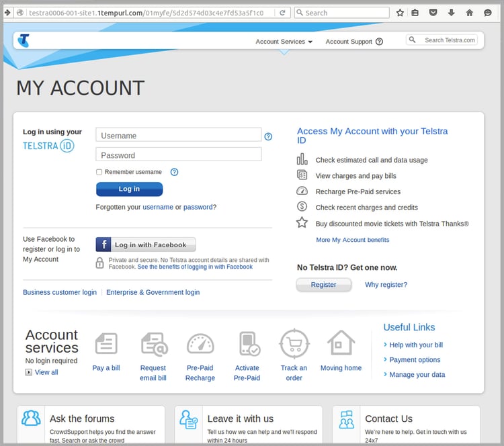Click the Contact Us heading
Screen dimensions: 504x446
click(388, 418)
